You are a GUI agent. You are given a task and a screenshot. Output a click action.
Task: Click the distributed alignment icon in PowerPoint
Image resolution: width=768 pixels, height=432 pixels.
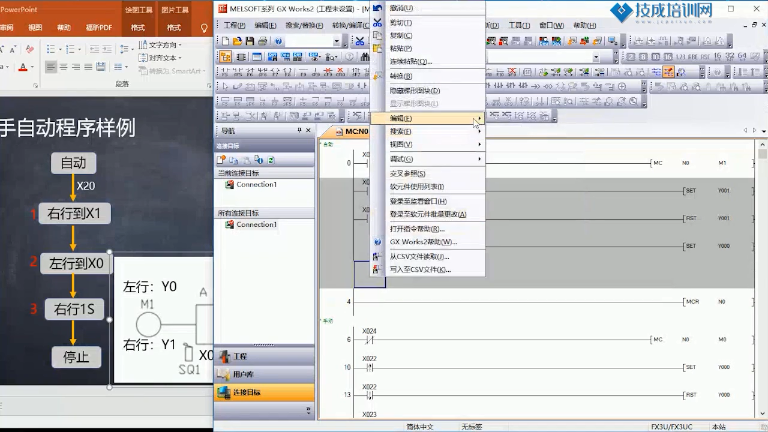[101, 67]
